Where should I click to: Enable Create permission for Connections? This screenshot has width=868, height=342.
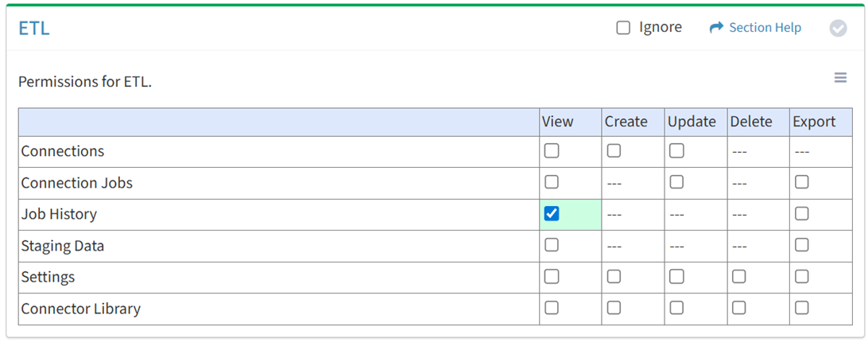point(614,151)
